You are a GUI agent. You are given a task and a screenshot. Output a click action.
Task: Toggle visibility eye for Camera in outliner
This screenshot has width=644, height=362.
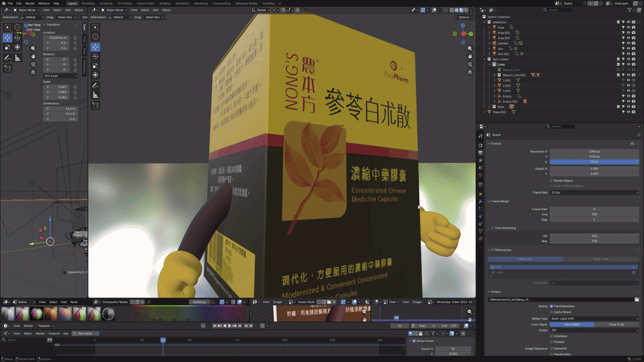[629, 43]
